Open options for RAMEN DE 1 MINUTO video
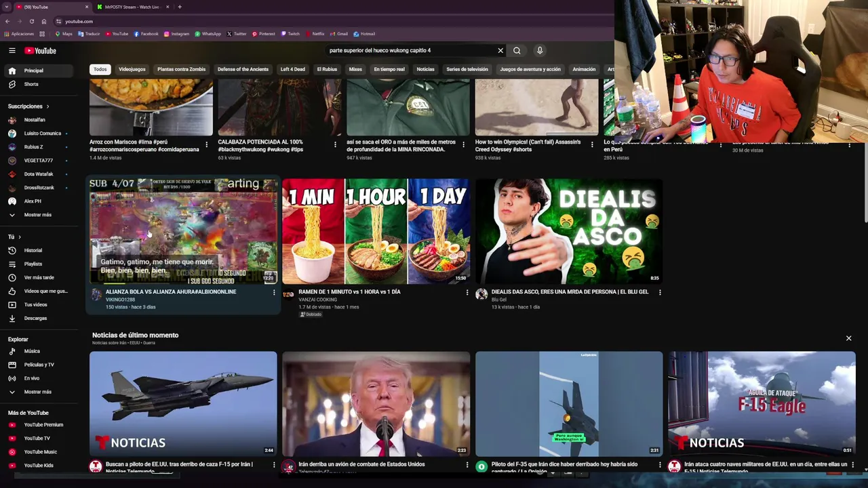The image size is (868, 488). (x=467, y=292)
